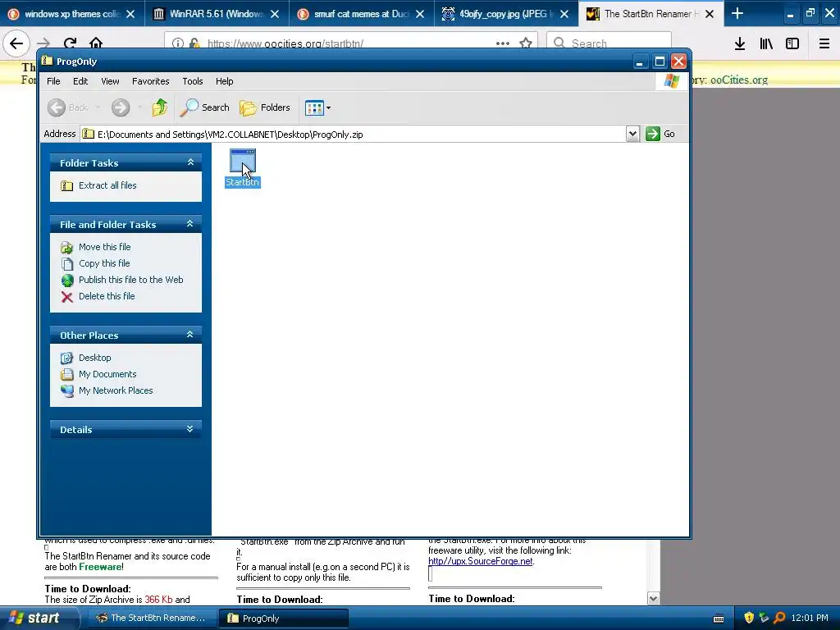Click the Forward arrow button
840x630 pixels.
point(121,107)
